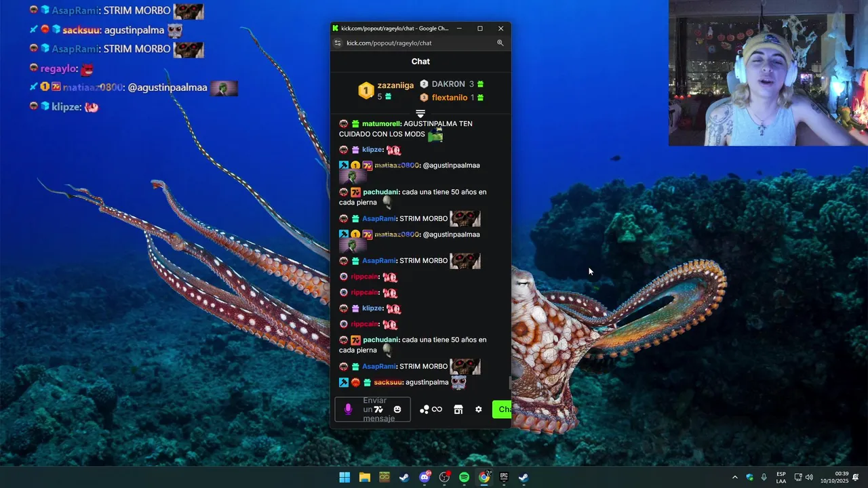This screenshot has width=868, height=488.
Task: Click the 7TV badge next to first pachudani
Action: (x=355, y=192)
